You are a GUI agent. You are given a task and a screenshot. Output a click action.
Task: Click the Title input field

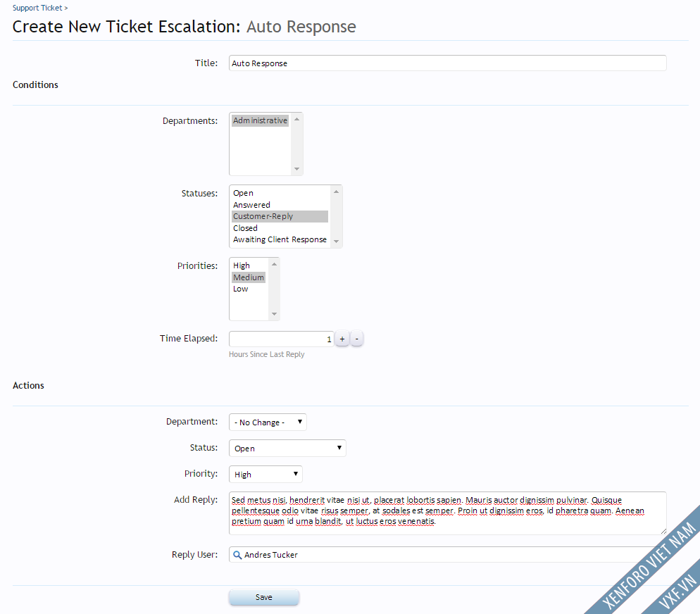(x=446, y=63)
